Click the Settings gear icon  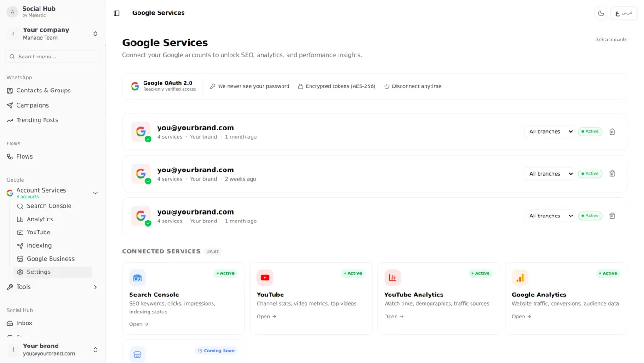[x=20, y=272]
